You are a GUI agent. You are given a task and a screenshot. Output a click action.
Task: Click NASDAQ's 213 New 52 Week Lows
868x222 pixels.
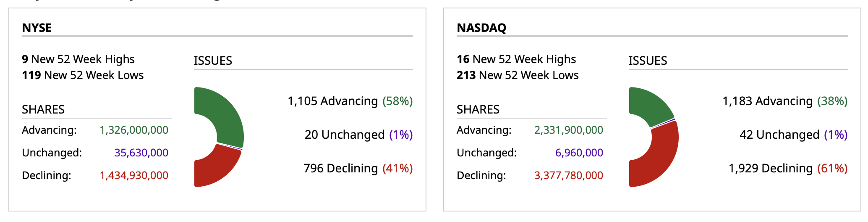[x=518, y=75]
